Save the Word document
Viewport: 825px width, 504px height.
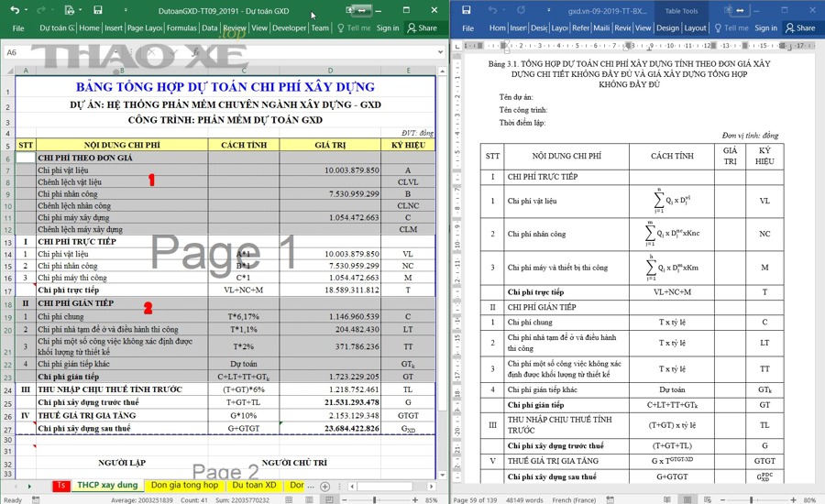tap(466, 10)
